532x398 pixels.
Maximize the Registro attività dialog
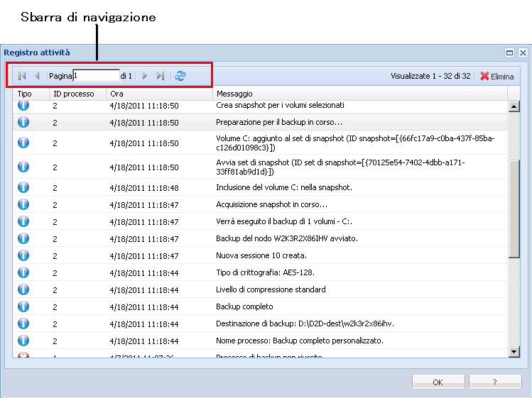point(509,52)
